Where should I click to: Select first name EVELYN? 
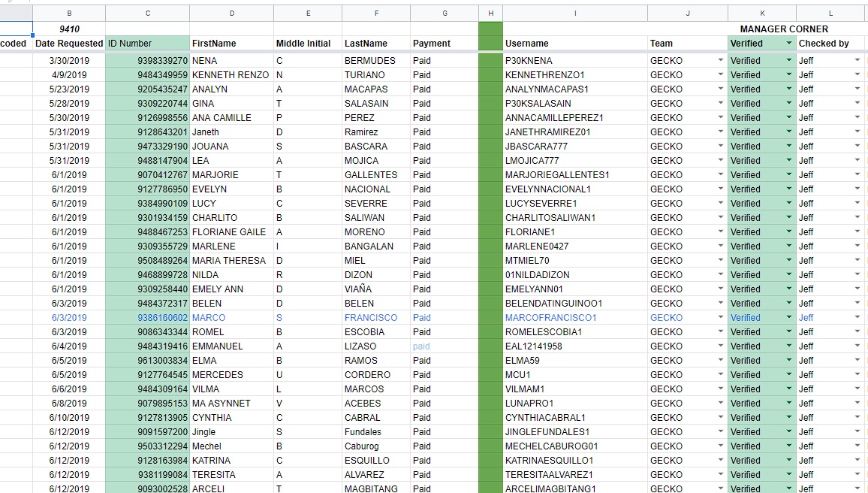[232, 189]
